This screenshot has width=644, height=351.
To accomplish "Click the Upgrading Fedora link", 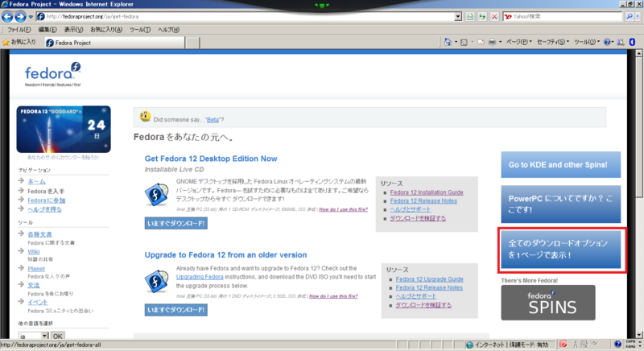I will 200,277.
